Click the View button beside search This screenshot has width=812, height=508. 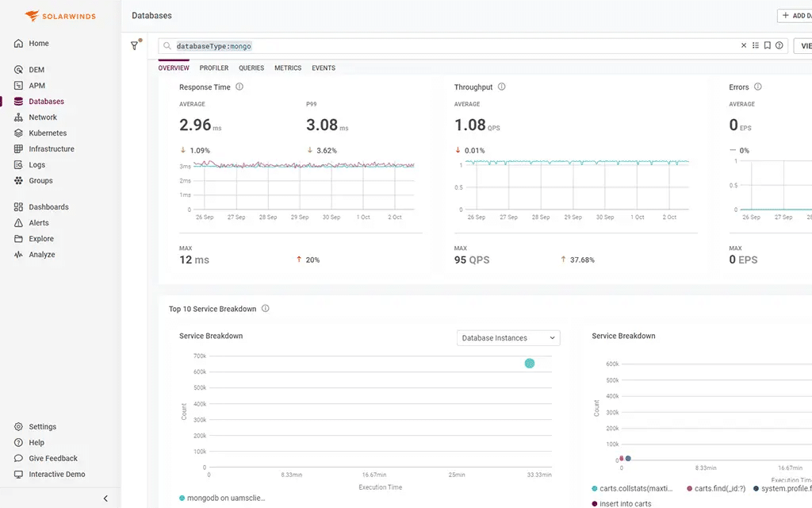tap(803, 45)
